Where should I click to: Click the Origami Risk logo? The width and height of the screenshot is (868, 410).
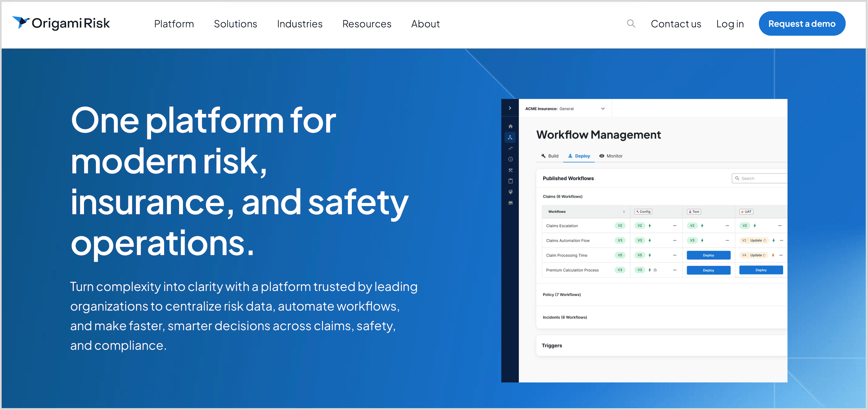61,23
